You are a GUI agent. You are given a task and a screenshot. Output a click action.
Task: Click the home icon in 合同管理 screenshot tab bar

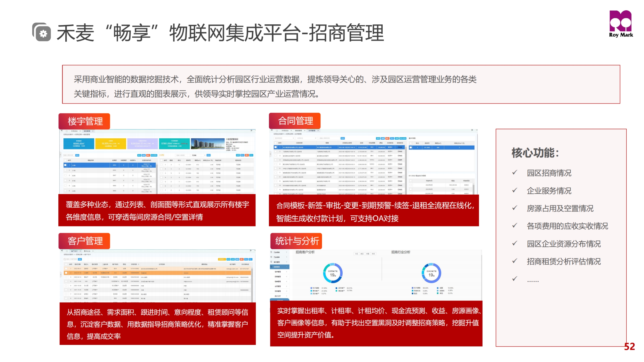click(x=277, y=131)
